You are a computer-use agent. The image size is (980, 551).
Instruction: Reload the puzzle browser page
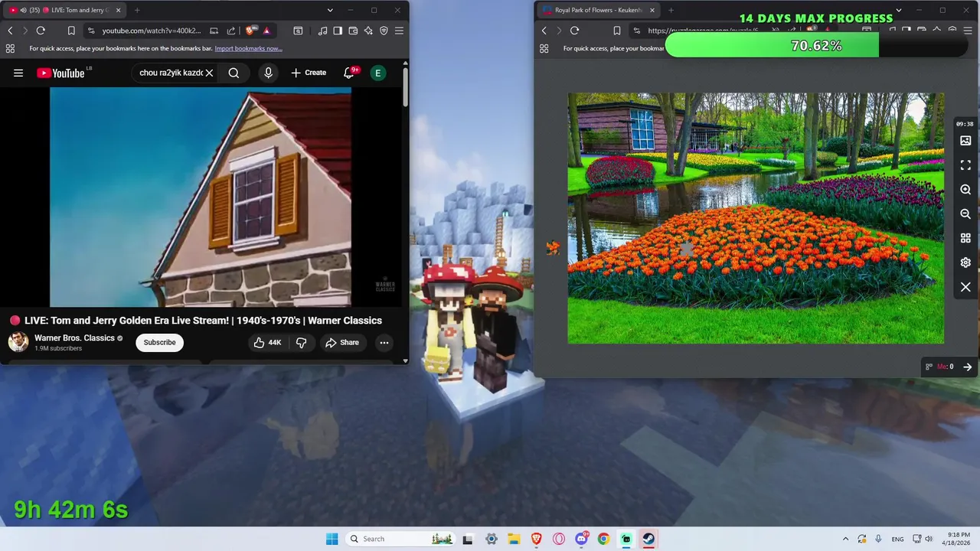coord(574,31)
